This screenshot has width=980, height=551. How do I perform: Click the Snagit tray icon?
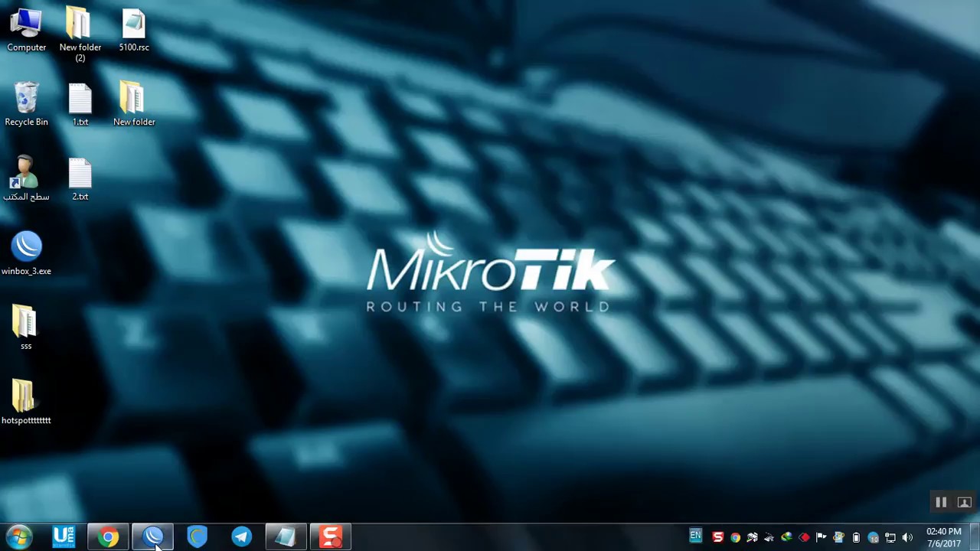pyautogui.click(x=717, y=537)
